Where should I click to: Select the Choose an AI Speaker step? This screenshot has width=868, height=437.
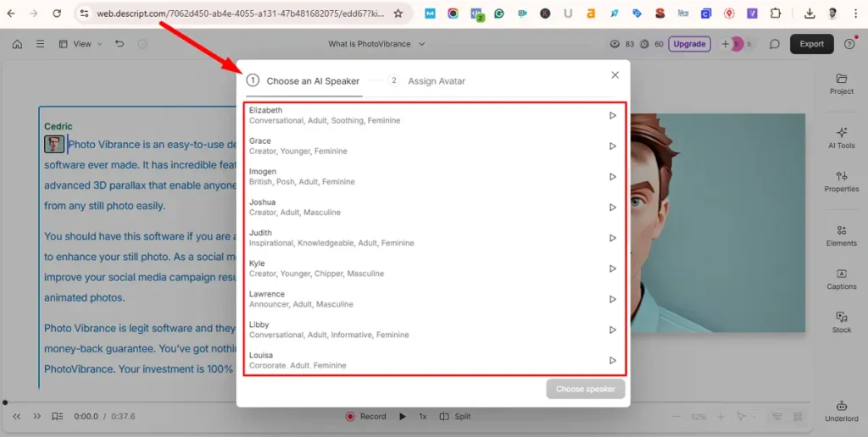tap(303, 81)
